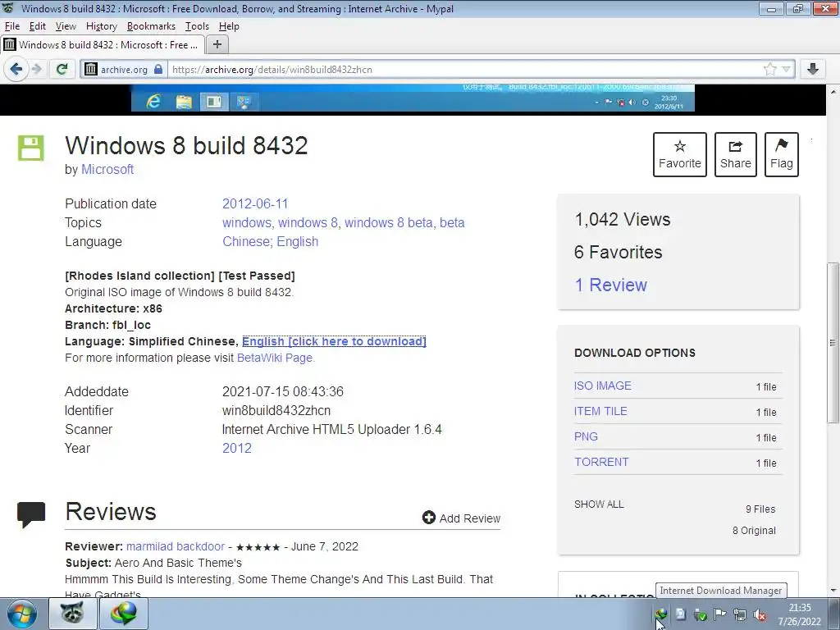Click in the URL address field
The width and height of the screenshot is (840, 630).
pyautogui.click(x=463, y=69)
